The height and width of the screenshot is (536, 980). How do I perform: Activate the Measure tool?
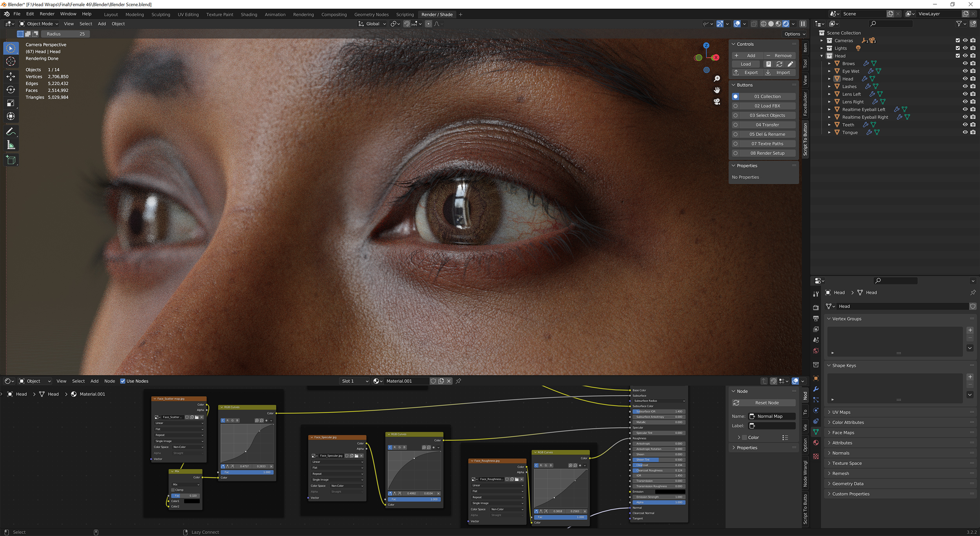11,144
